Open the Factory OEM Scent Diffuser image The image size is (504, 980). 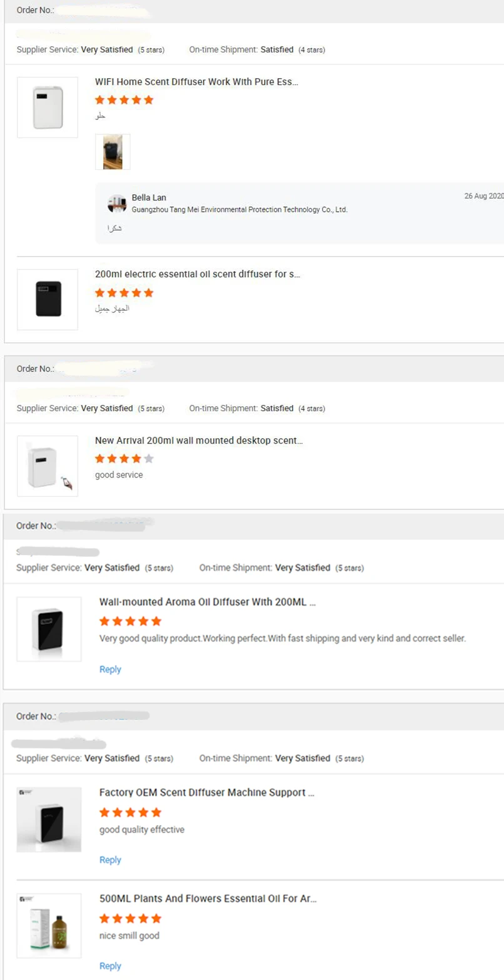[x=49, y=819]
